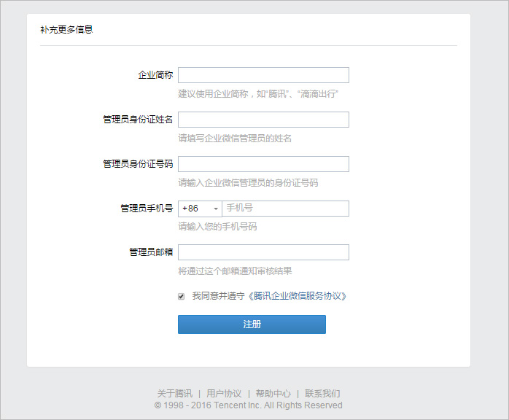Click the 管理员手机号 label text
509x420 pixels.
[147, 209]
